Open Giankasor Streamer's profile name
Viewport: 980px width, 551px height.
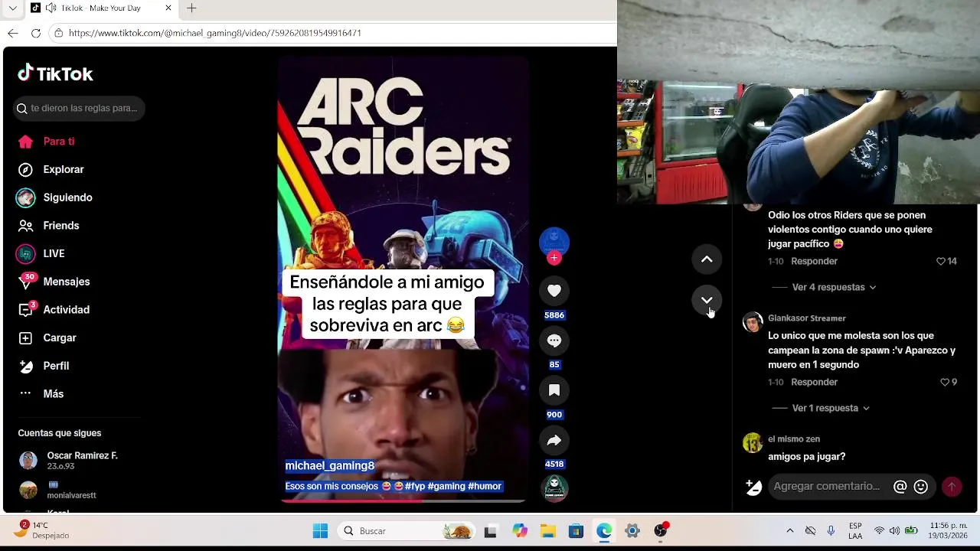point(806,318)
